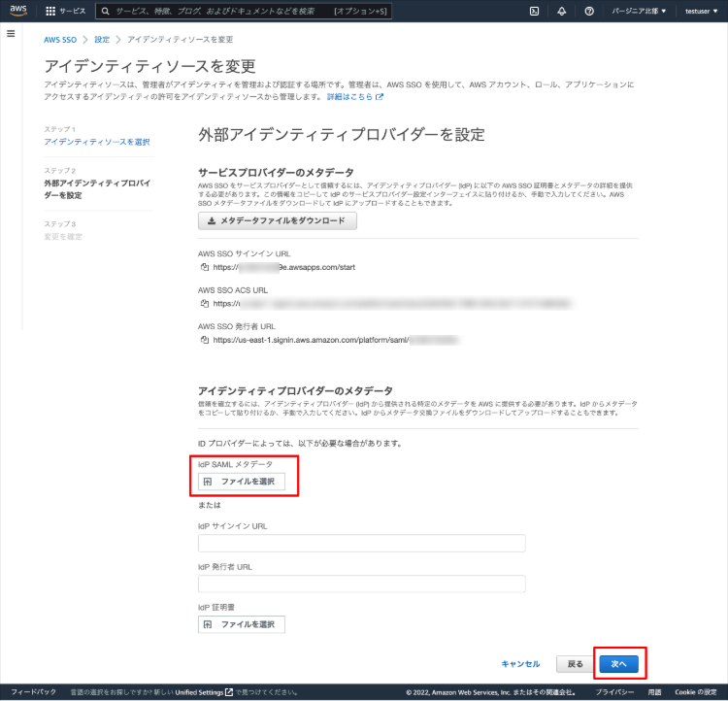Copy the AWS SSO 発行者 URL

[x=204, y=340]
